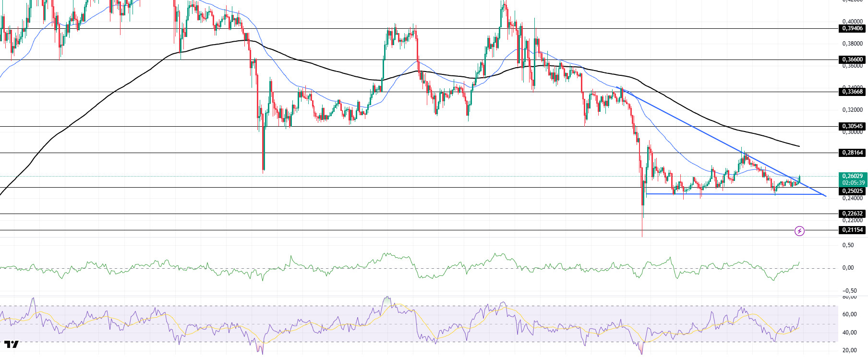Select the 0,25025 price level label
868x358 pixels.
[852, 191]
